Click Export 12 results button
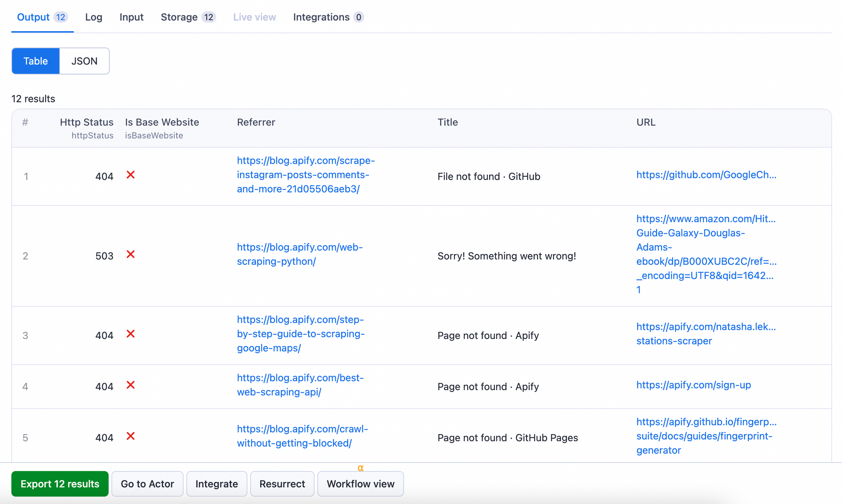842x504 pixels. point(60,484)
